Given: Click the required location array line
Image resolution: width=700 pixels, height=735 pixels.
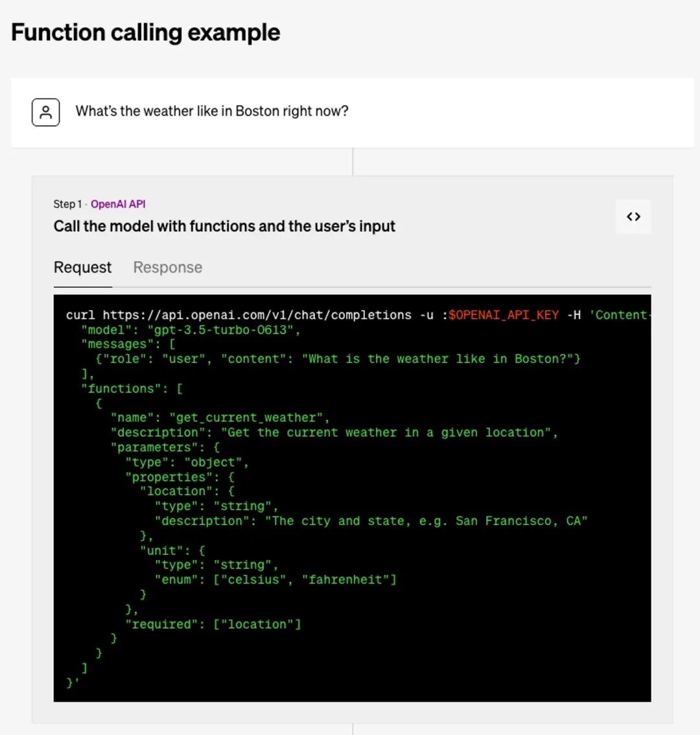Looking at the screenshot, I should click(x=213, y=624).
